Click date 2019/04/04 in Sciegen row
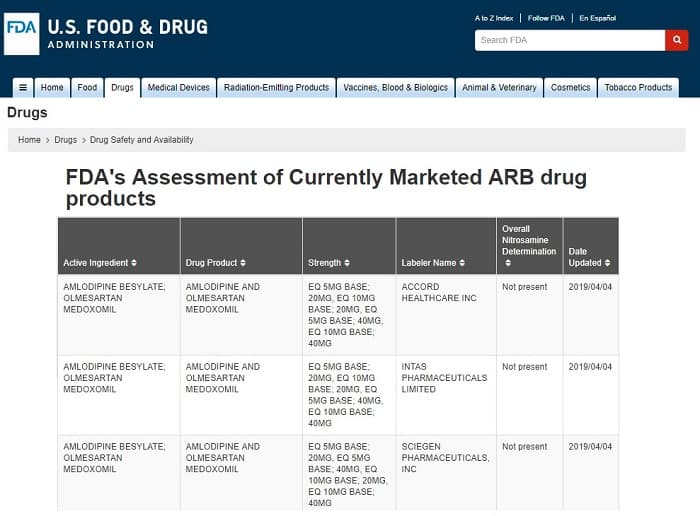The width and height of the screenshot is (700, 516). point(590,446)
